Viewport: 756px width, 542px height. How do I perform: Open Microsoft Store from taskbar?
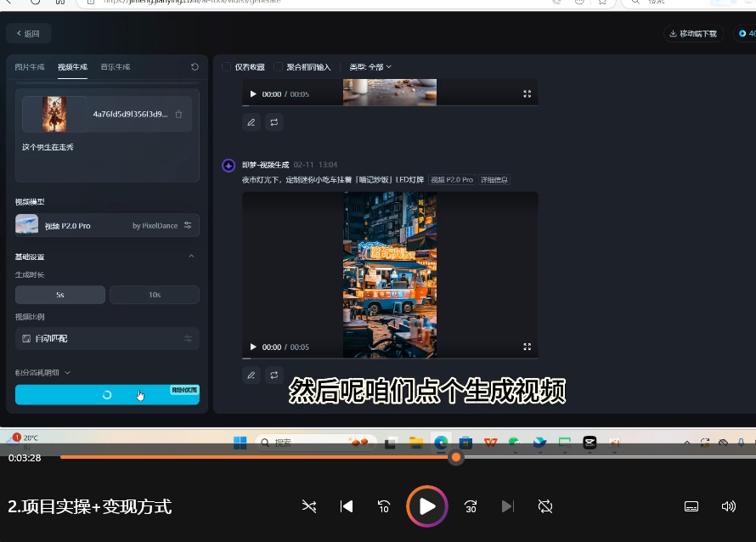[465, 443]
